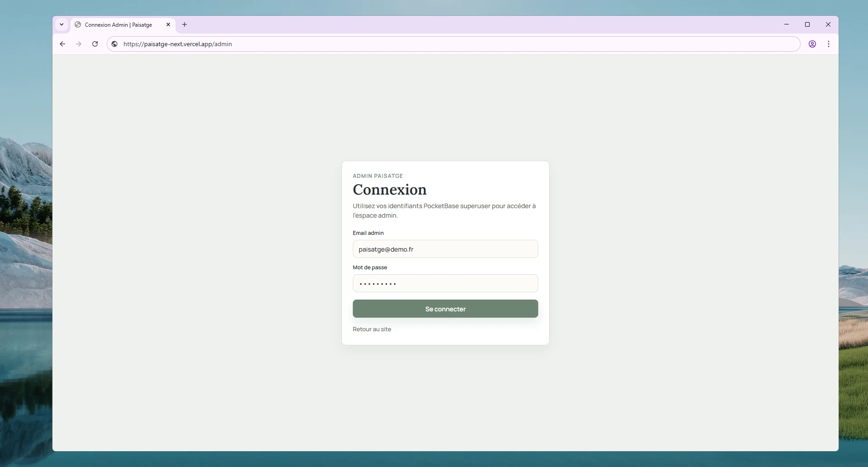Minimize the browser window
The height and width of the screenshot is (467, 868).
click(786, 24)
